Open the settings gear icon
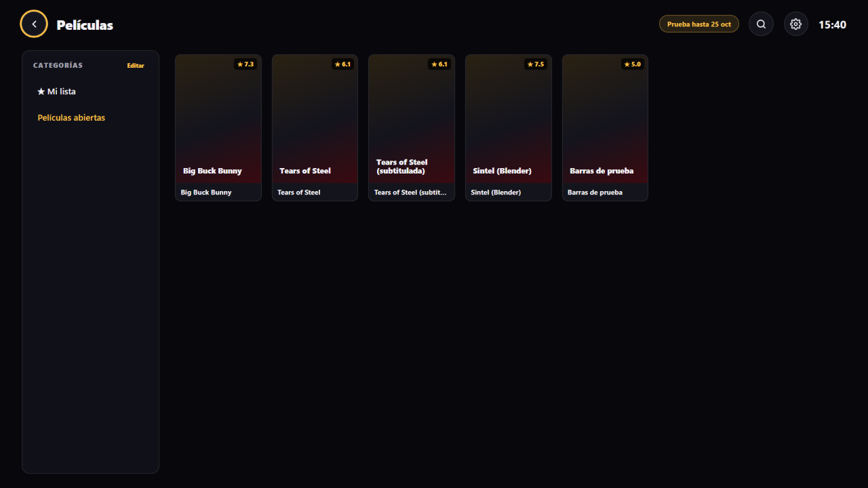 coord(796,24)
